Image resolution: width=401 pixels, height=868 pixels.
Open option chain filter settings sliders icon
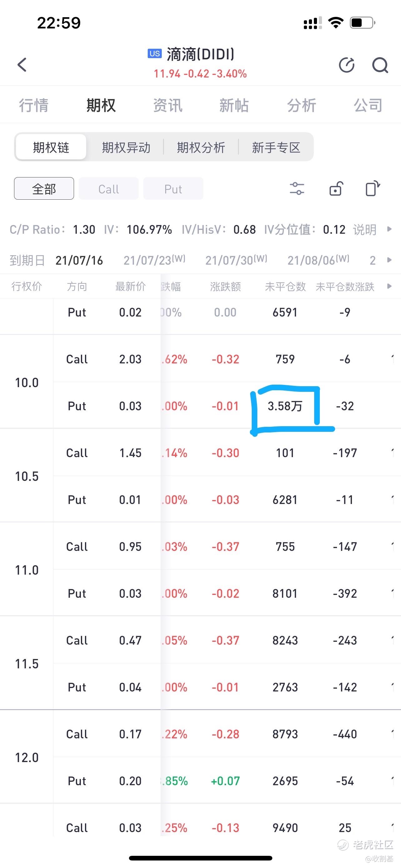pos(297,189)
